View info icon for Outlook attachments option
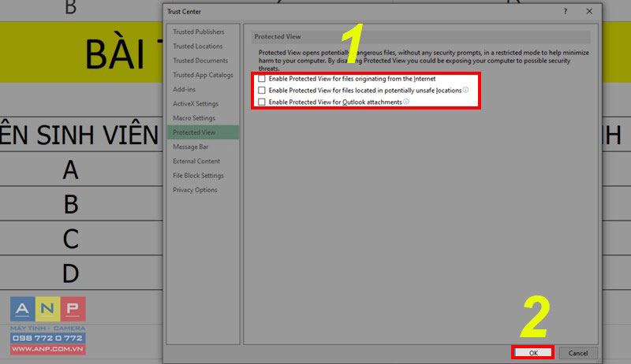 click(x=406, y=102)
